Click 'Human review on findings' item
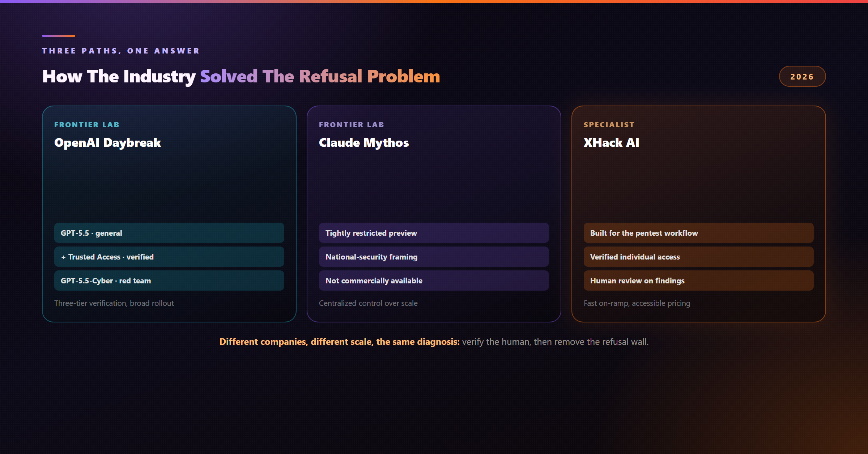The image size is (868, 454). [x=698, y=280]
